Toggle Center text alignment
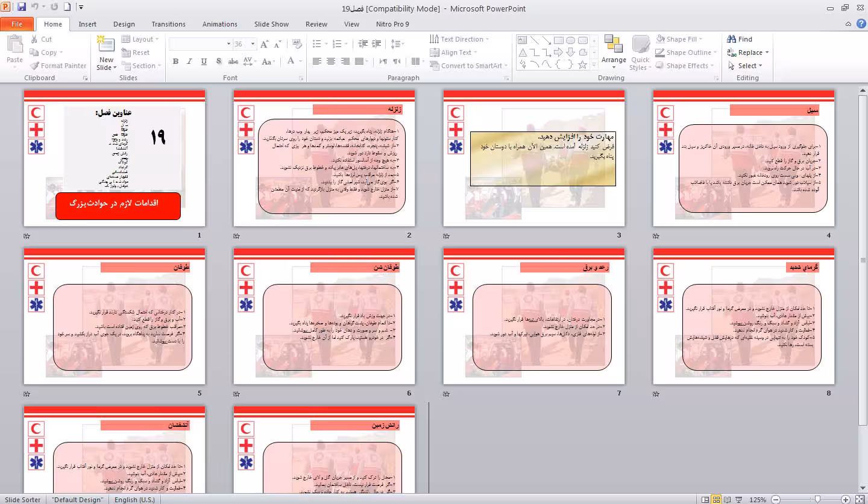868x504 pixels. coord(331,61)
